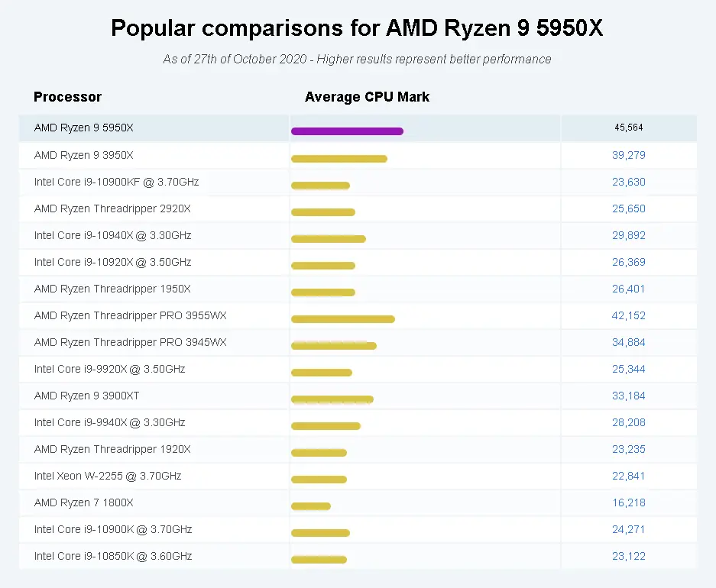Screen dimensions: 716x588
Task: Click the i9-9940X score bar
Action: click(x=326, y=426)
